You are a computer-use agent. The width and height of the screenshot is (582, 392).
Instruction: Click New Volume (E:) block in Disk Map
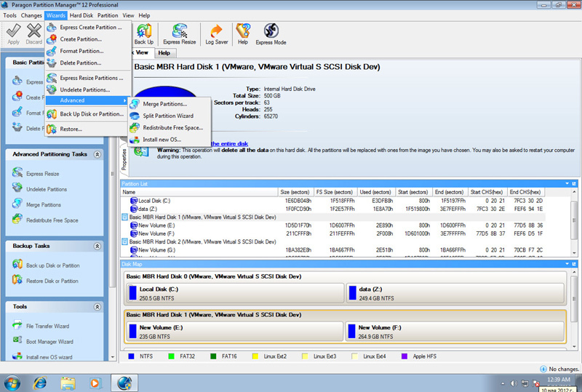pyautogui.click(x=234, y=332)
